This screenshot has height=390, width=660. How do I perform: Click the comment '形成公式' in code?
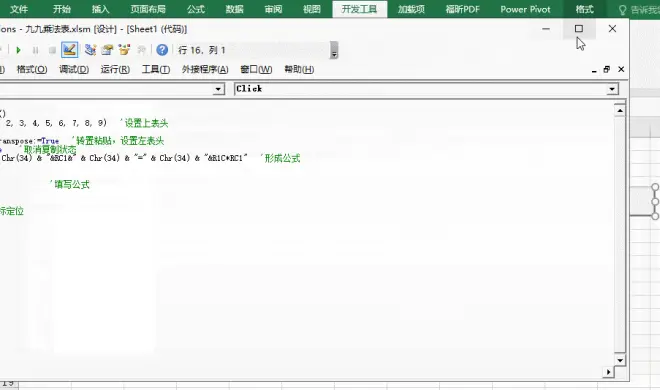[x=280, y=158]
